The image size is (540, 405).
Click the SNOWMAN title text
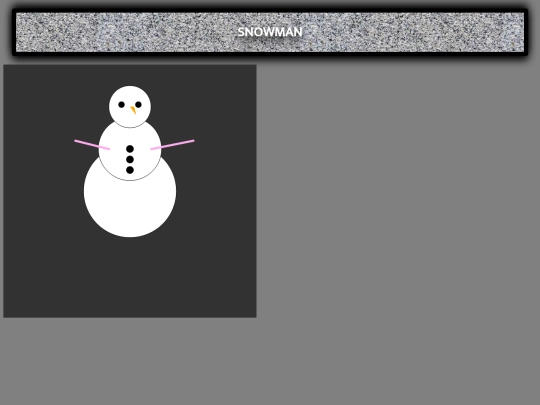point(270,32)
